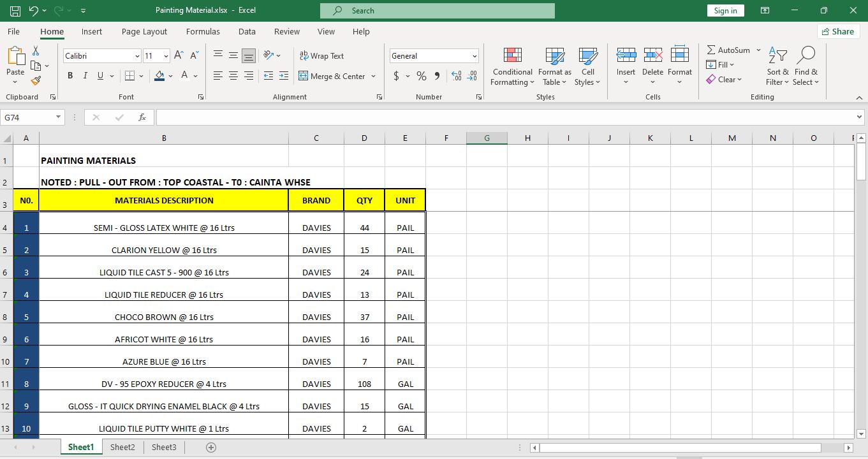868x459 pixels.
Task: Toggle Wrap Text
Action: click(x=321, y=55)
